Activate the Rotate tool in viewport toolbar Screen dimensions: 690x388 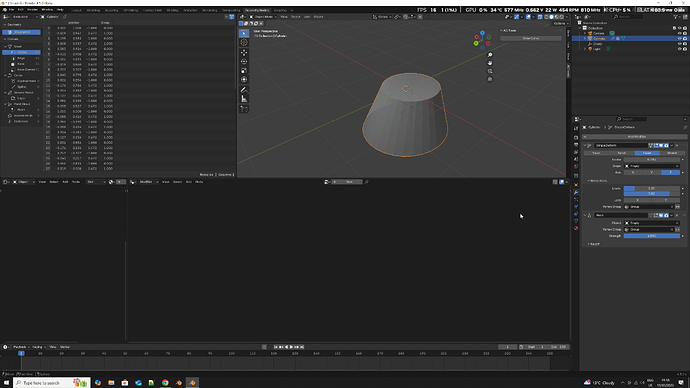click(244, 62)
